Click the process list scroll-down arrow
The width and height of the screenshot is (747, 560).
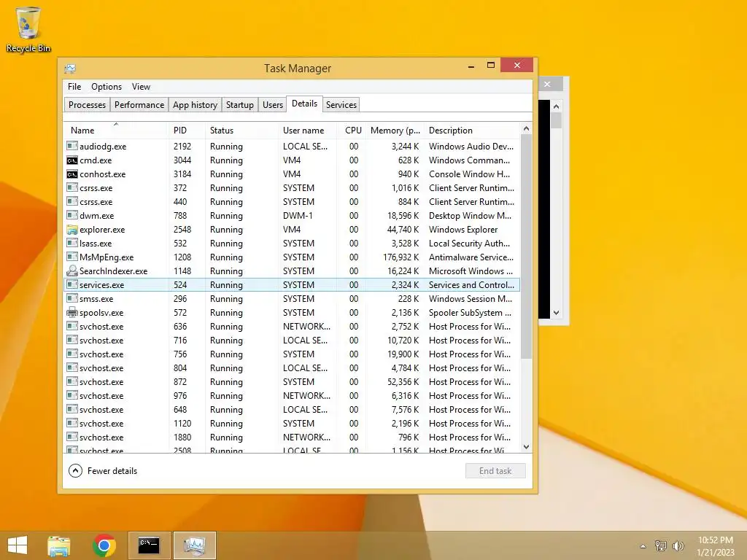(526, 447)
